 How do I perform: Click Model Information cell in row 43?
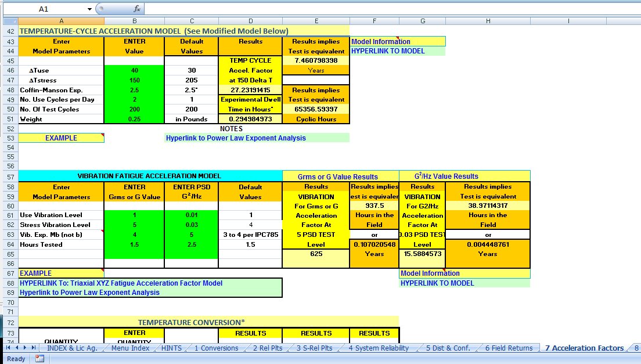click(398, 41)
